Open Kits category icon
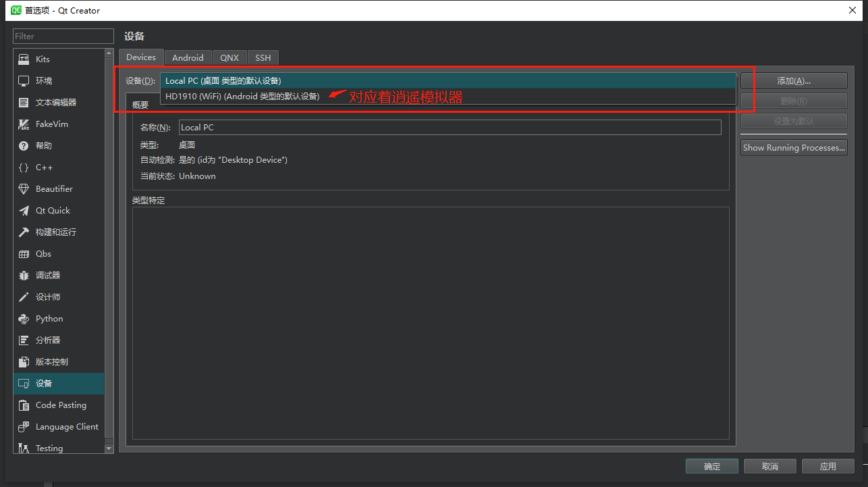Screen dimensions: 868x487 24,59
